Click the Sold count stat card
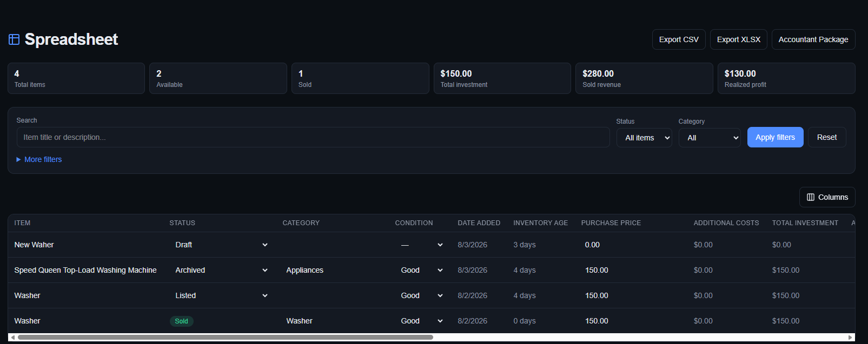 pos(360,78)
